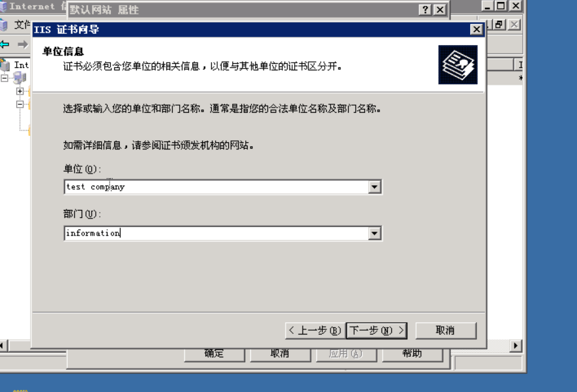Click the back arrow toolbar icon
Image resolution: width=577 pixels, height=392 pixels.
[x=5, y=44]
